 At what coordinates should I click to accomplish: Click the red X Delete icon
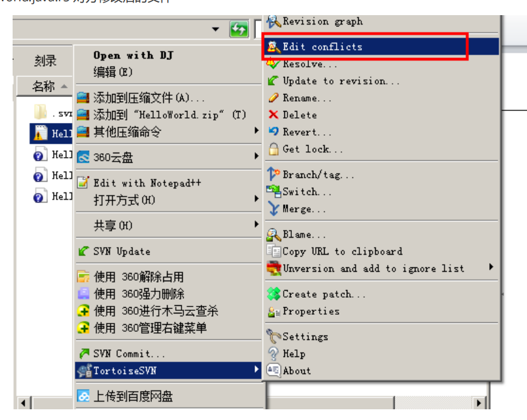click(x=273, y=115)
